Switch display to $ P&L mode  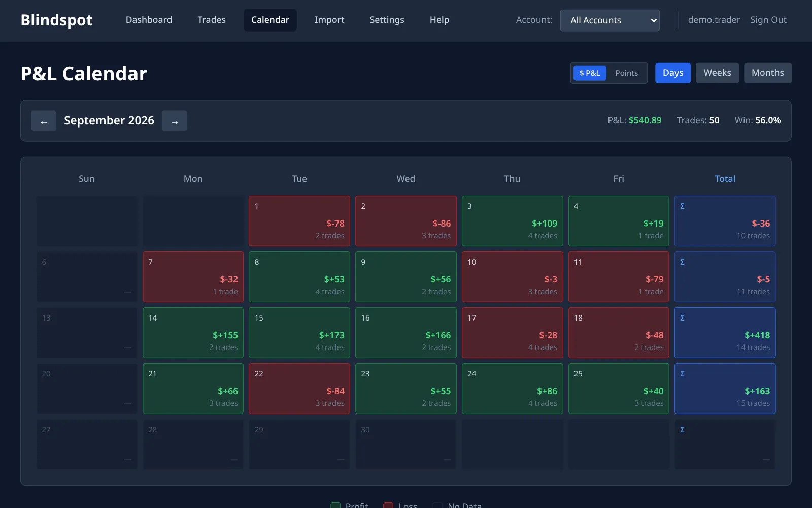590,73
